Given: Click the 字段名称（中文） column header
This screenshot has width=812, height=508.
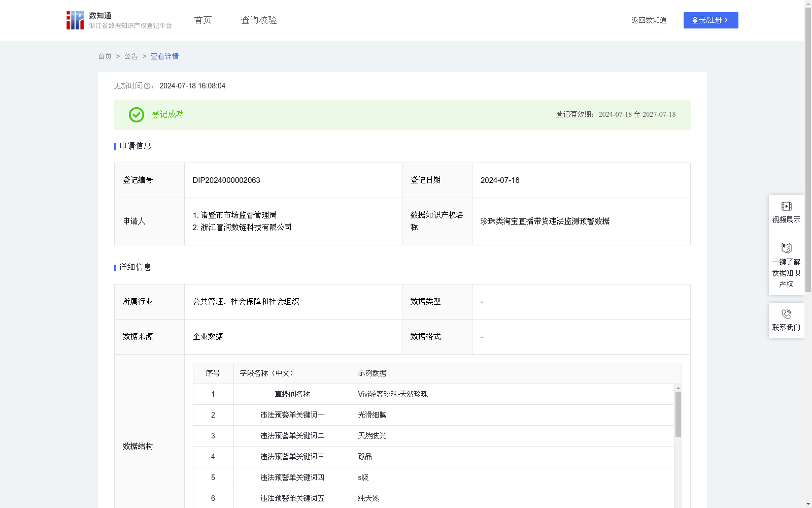Looking at the screenshot, I should (x=267, y=373).
